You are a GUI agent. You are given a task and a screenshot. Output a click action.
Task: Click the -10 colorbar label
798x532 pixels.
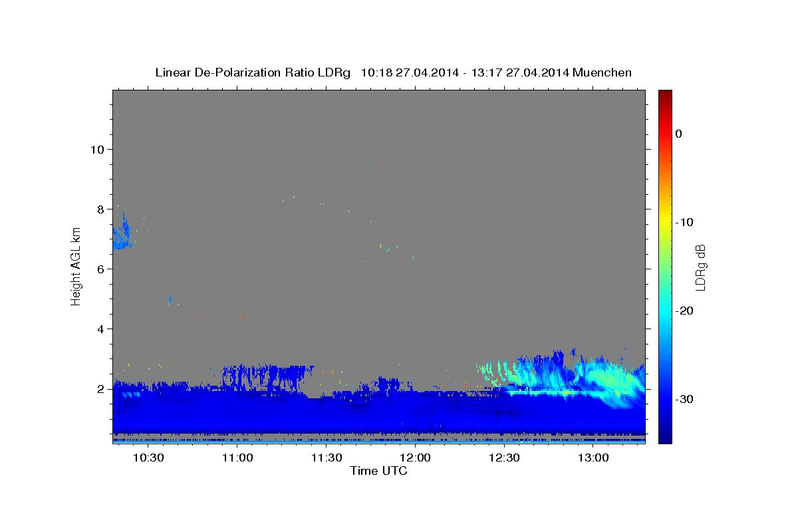pos(684,222)
